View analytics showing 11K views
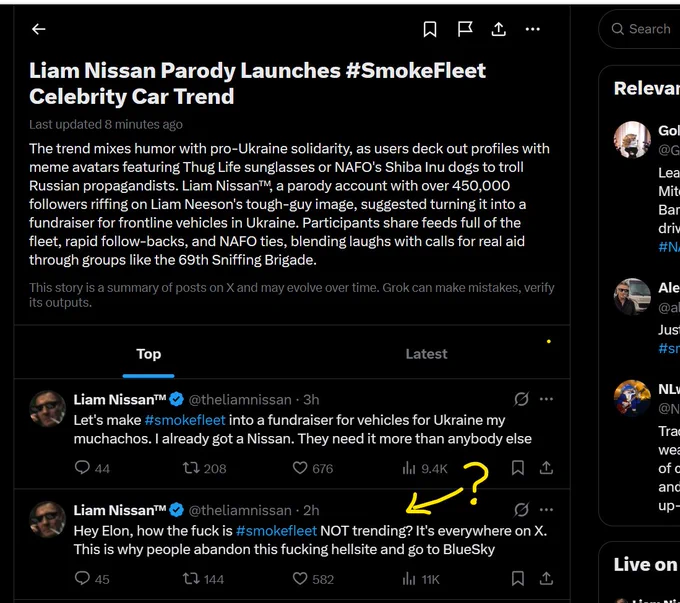This screenshot has width=680, height=603. click(x=421, y=579)
